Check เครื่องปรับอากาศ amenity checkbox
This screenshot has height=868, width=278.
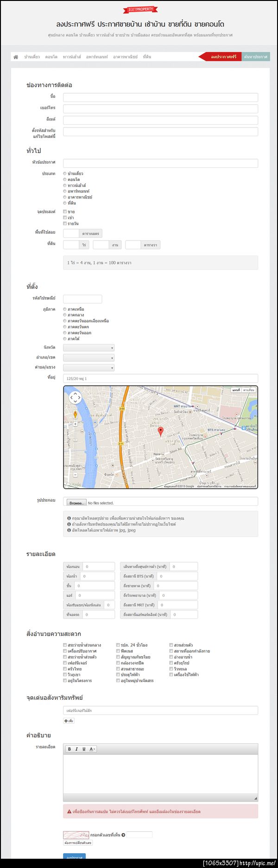pyautogui.click(x=65, y=651)
